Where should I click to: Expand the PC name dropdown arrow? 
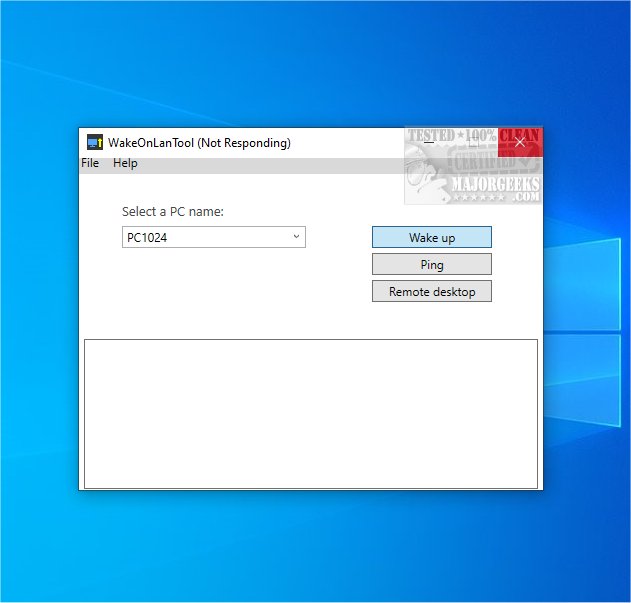tap(296, 237)
